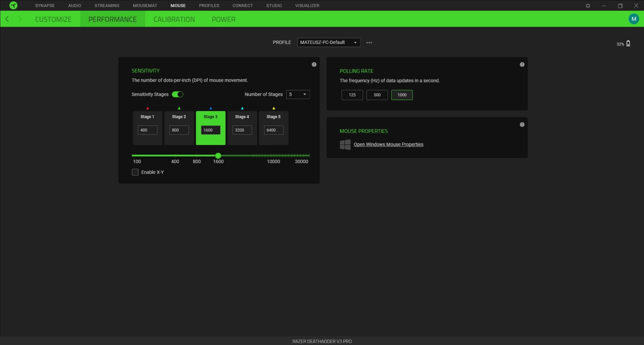Click the Stage 1 DPI input field
The height and width of the screenshot is (345, 644).
pos(147,130)
